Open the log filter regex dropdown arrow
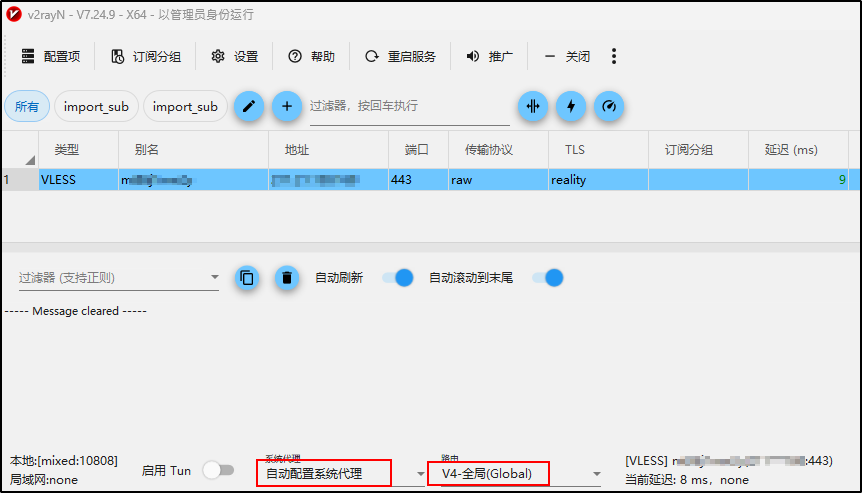862x493 pixels. [x=214, y=278]
